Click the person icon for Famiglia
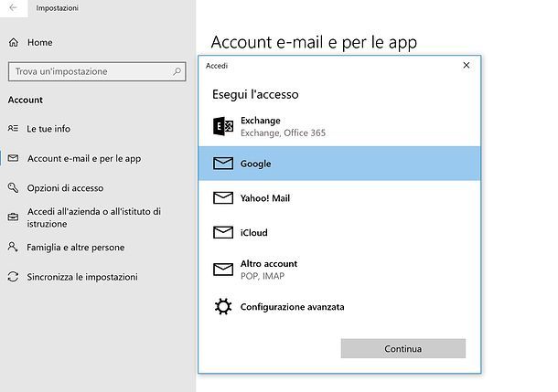 tap(13, 247)
